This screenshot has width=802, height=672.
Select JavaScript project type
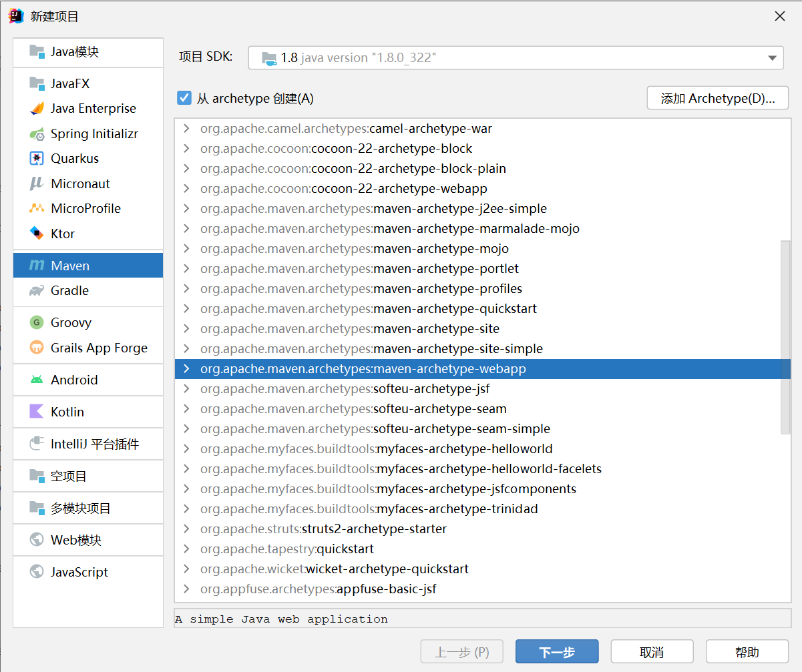[88, 572]
